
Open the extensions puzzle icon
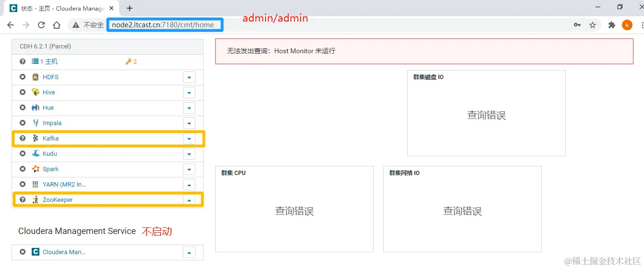point(611,25)
